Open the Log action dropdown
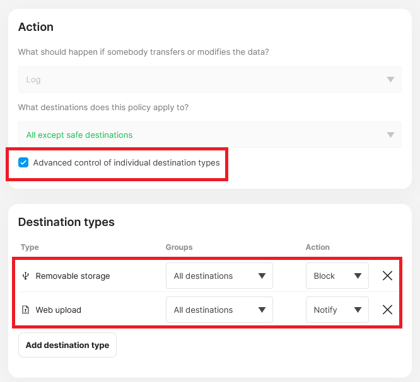 [210, 80]
